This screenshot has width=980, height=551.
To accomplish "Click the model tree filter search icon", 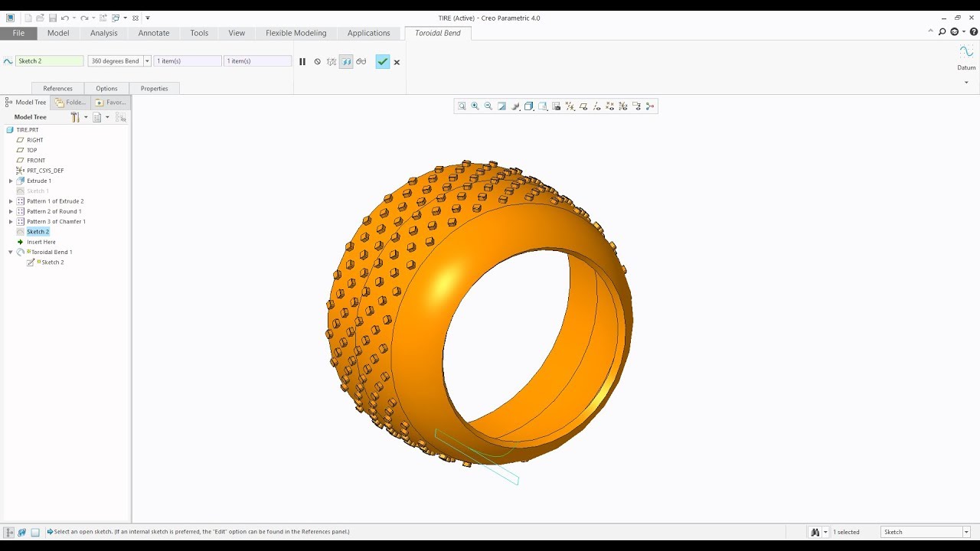I will (x=121, y=117).
